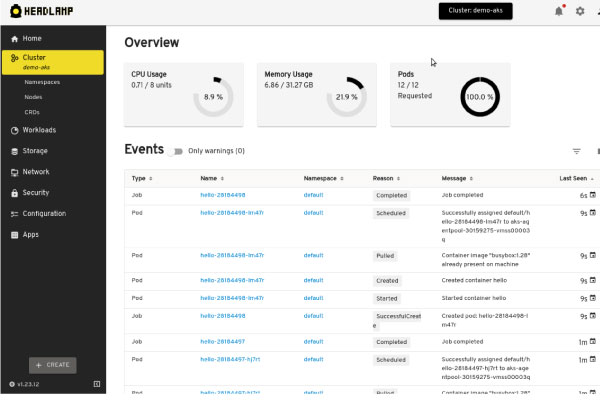Open hello-28184498 job link in Completed row
Screen dimensions: 600x400
[223, 195]
